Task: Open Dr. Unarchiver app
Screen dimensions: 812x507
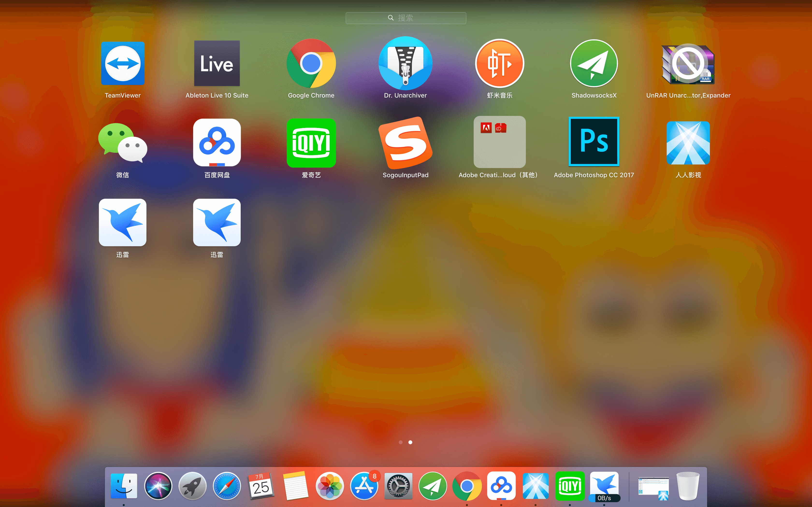Action: click(405, 64)
